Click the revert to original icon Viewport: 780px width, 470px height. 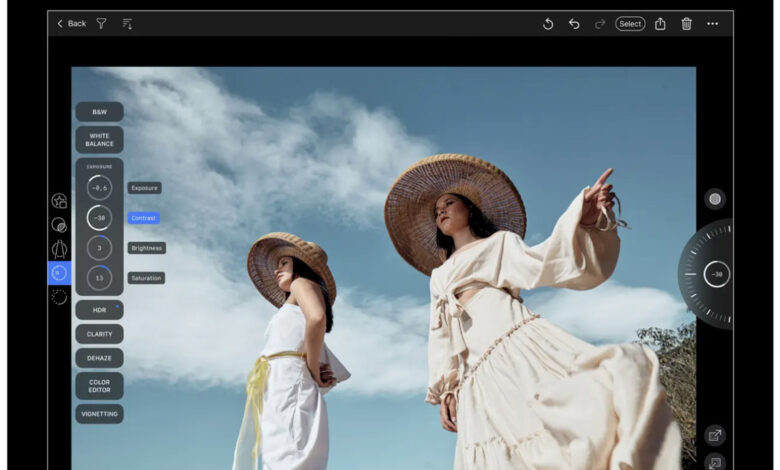tap(548, 23)
